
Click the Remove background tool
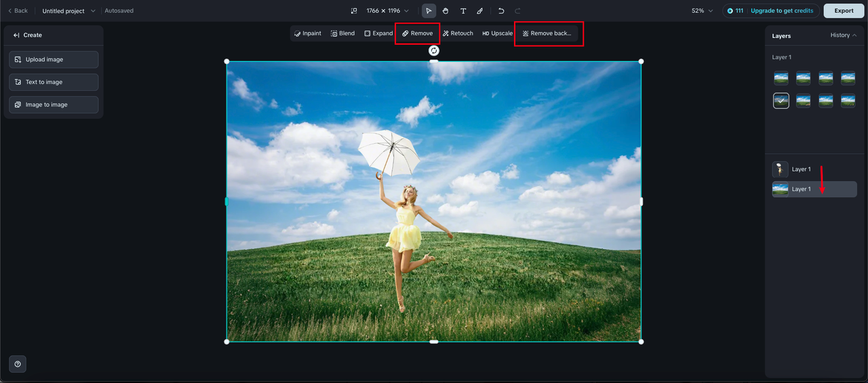tap(547, 33)
